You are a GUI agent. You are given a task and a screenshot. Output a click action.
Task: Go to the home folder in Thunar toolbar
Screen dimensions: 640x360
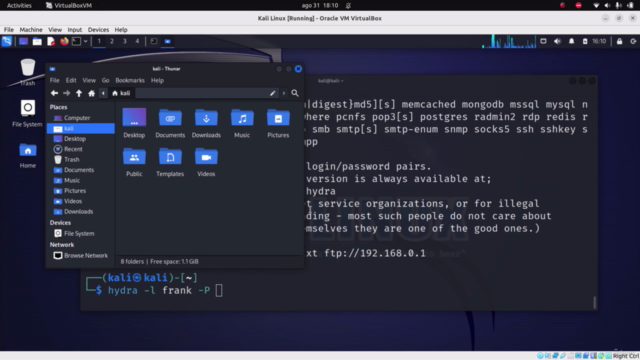[91, 93]
